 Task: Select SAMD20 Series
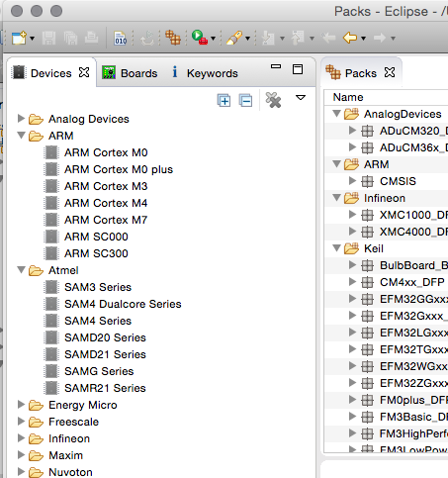pos(105,337)
